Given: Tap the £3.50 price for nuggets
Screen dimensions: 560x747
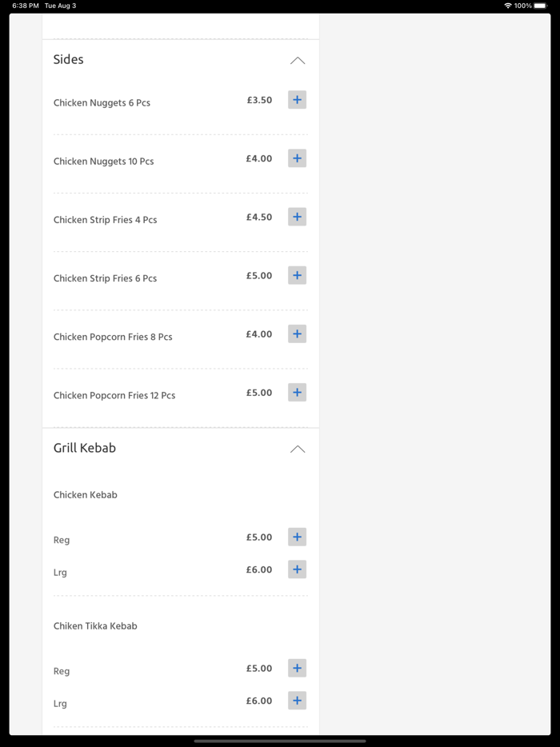Looking at the screenshot, I should pyautogui.click(x=259, y=101).
